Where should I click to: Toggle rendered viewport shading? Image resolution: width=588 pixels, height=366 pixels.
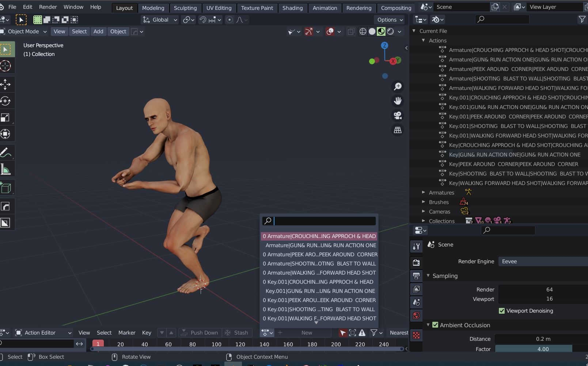pyautogui.click(x=390, y=31)
